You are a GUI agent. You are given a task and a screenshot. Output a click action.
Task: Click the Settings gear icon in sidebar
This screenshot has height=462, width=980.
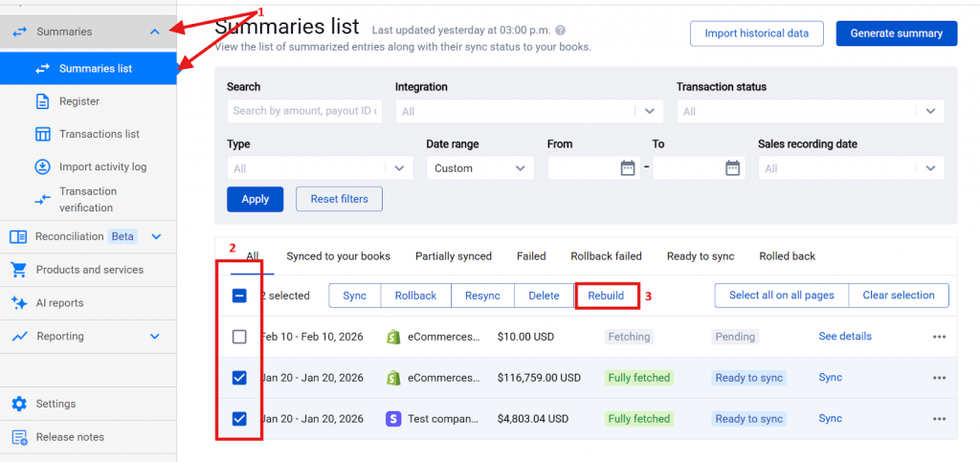18,404
